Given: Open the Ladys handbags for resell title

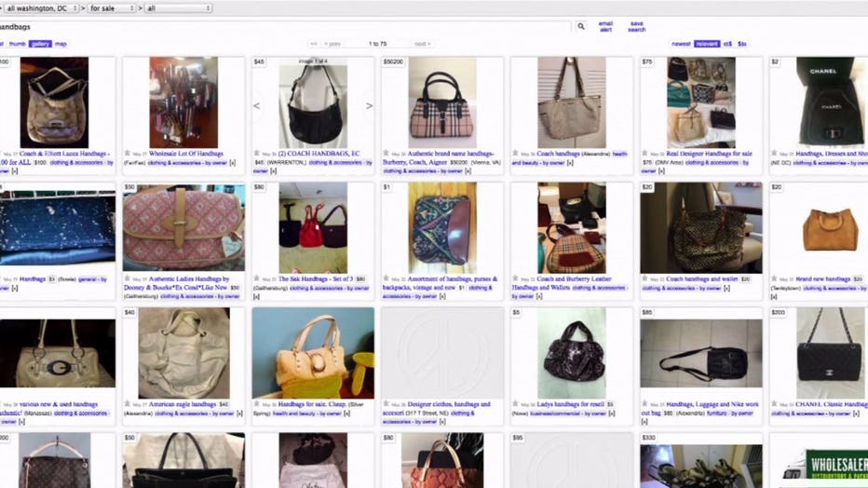Looking at the screenshot, I should 571,404.
